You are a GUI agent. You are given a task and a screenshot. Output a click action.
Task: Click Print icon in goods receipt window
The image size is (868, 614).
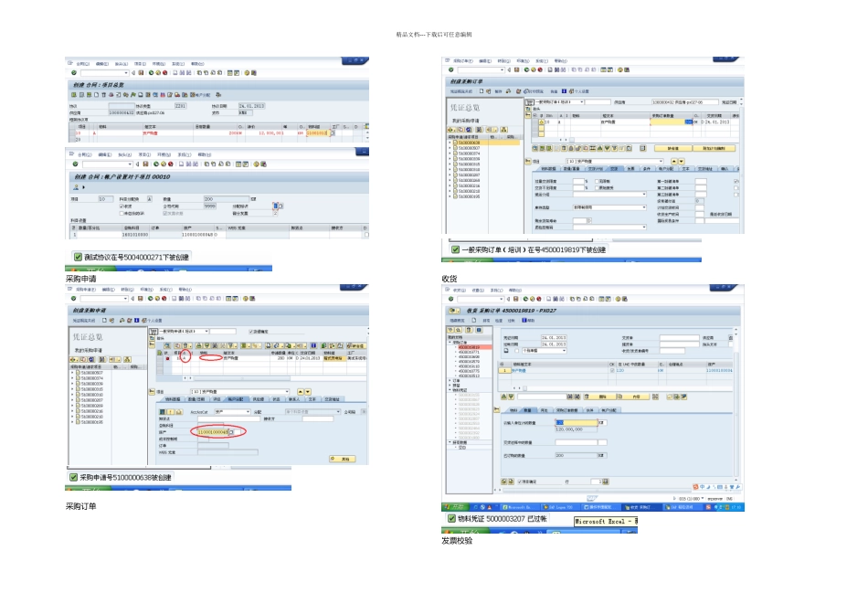click(x=548, y=299)
